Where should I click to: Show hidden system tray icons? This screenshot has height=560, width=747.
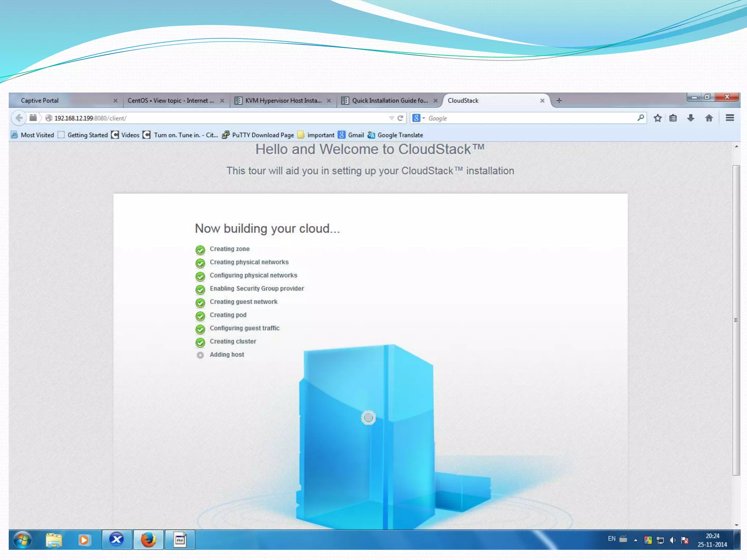click(635, 540)
